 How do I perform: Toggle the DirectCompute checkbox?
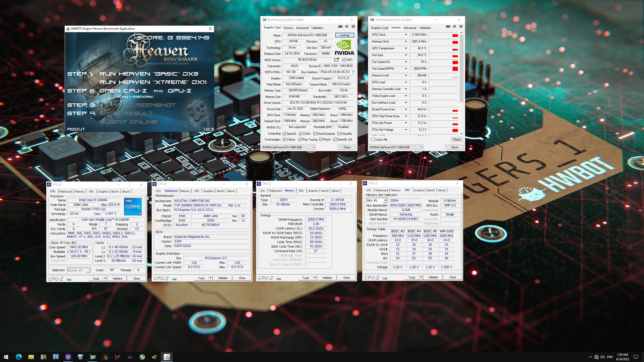tap(315, 133)
